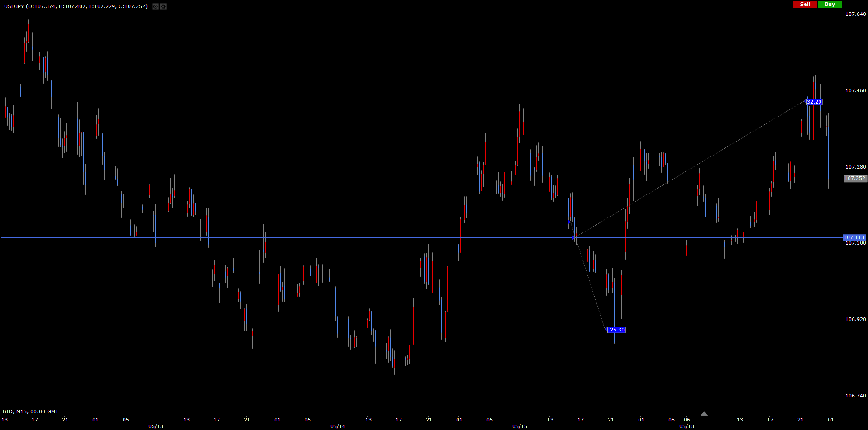Click the 107.640 price axis label
The height and width of the screenshot is (430, 868).
(855, 14)
